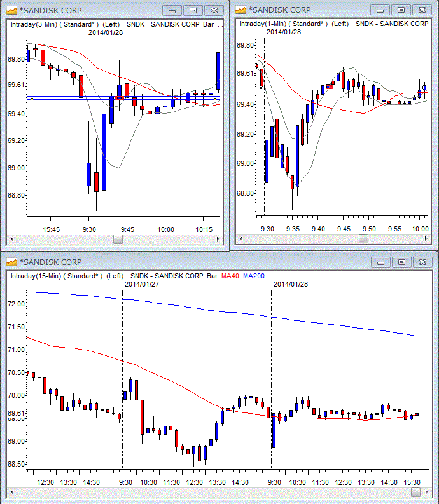Maximize the 15-Min chart window
Viewport: 439px width, 504px height.
coord(401,262)
